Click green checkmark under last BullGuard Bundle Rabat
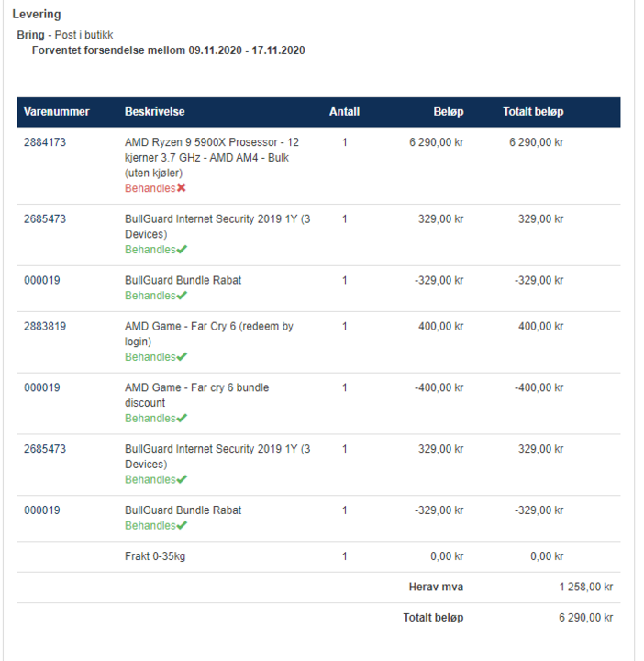This screenshot has height=661, width=644. [182, 526]
